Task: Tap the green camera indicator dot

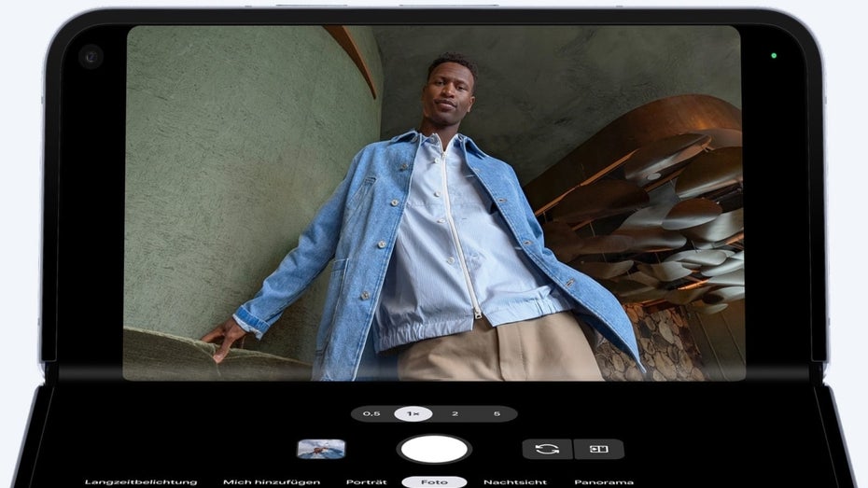Action: [x=774, y=55]
